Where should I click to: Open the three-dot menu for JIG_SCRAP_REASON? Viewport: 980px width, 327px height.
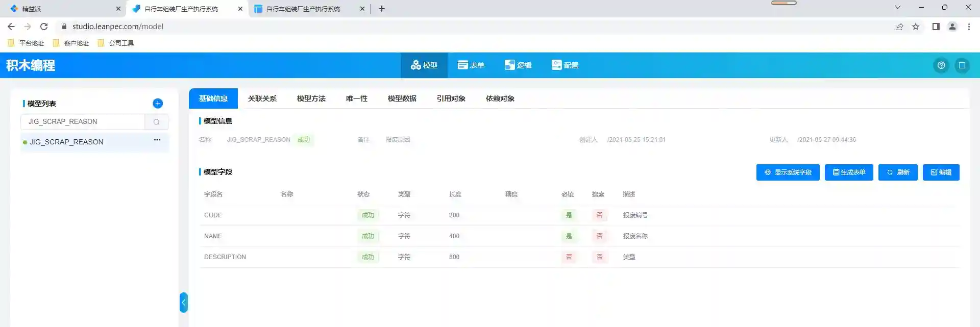[157, 140]
